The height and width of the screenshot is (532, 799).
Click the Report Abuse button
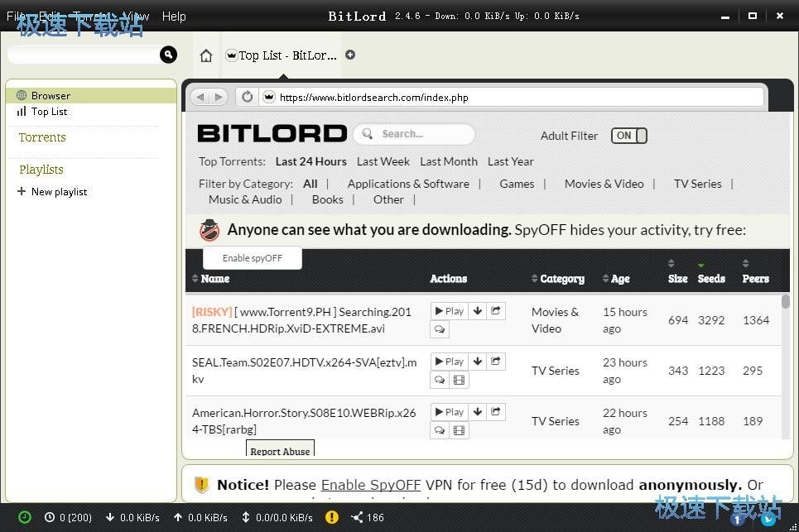click(280, 448)
